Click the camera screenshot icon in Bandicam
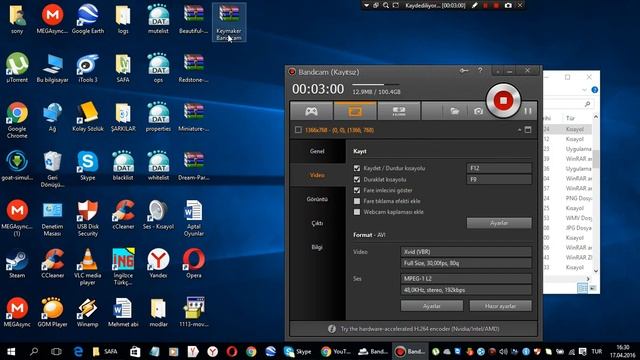Screen dimensions: 640x360 [478, 111]
